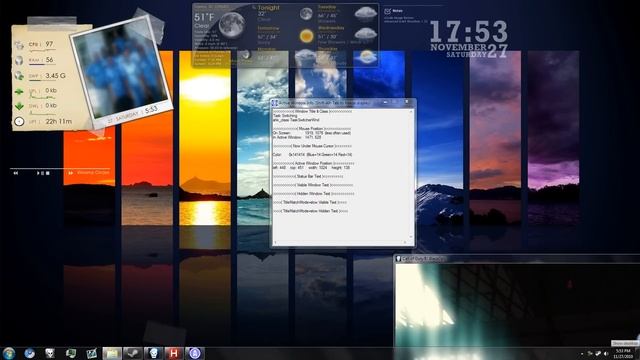640x360 pixels.
Task: Click the uptime clock icon showing 22h 11m
Action: [19, 121]
